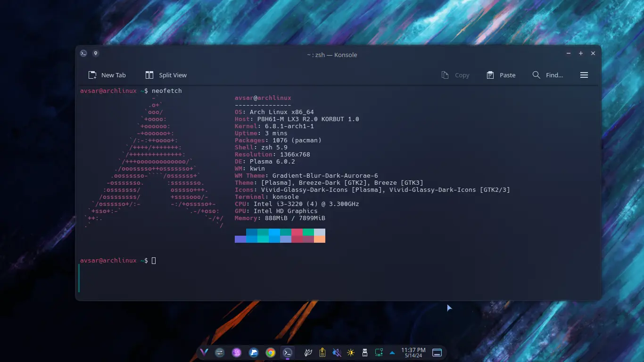Click the peach color block in neofetch output
This screenshot has width=644, height=362.
(320, 239)
